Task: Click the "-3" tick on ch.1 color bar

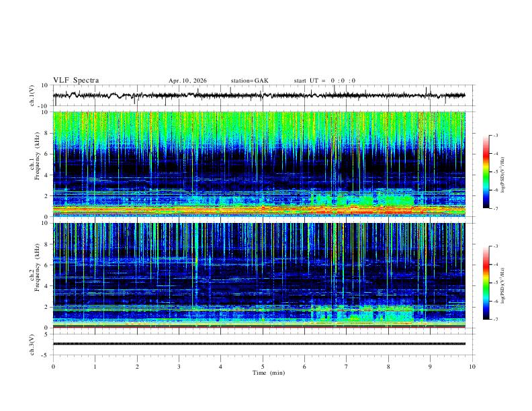Action: pyautogui.click(x=496, y=135)
